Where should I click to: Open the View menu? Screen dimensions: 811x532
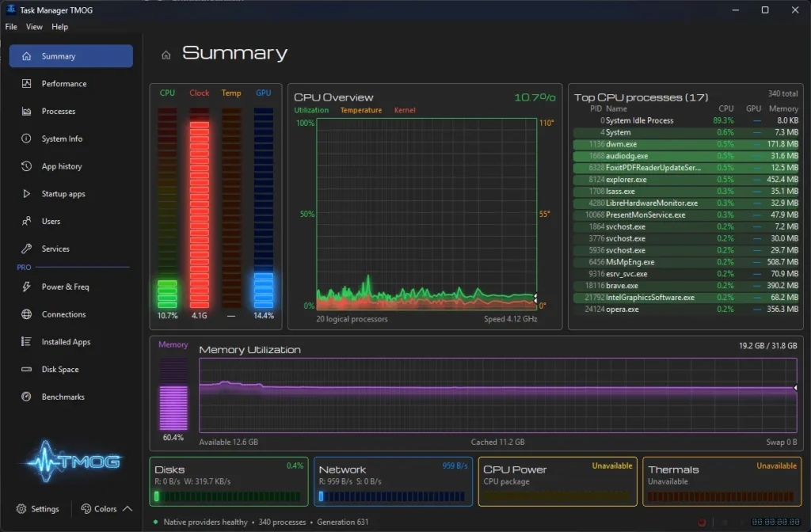click(x=34, y=27)
